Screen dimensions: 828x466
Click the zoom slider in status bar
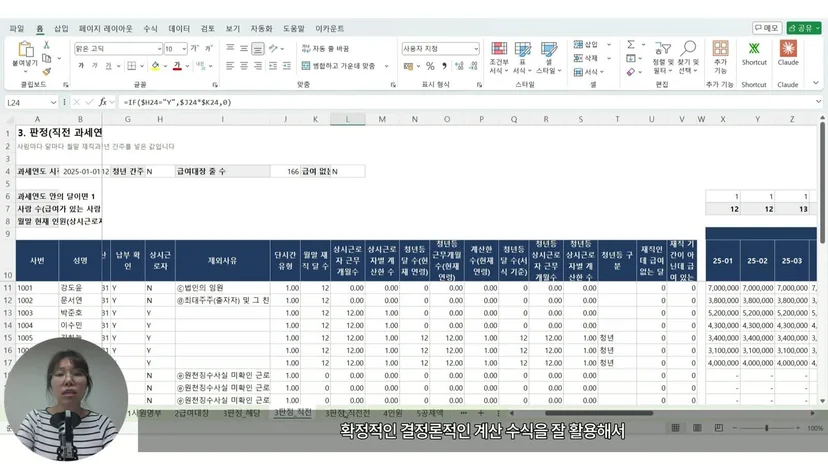pos(766,427)
